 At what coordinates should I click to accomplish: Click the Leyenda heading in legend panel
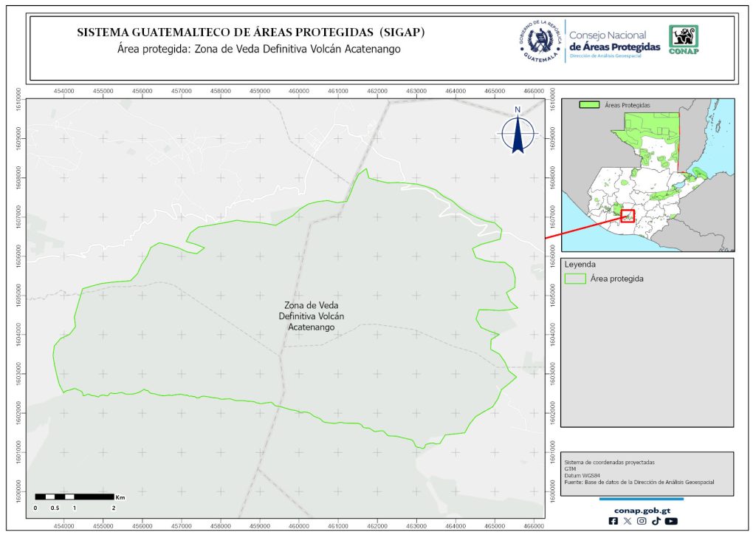pos(580,264)
